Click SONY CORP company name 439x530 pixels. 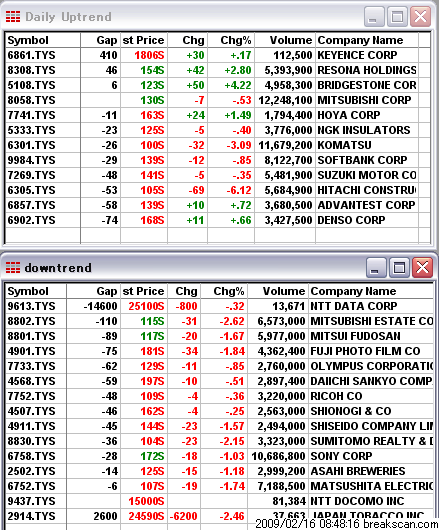click(x=341, y=456)
